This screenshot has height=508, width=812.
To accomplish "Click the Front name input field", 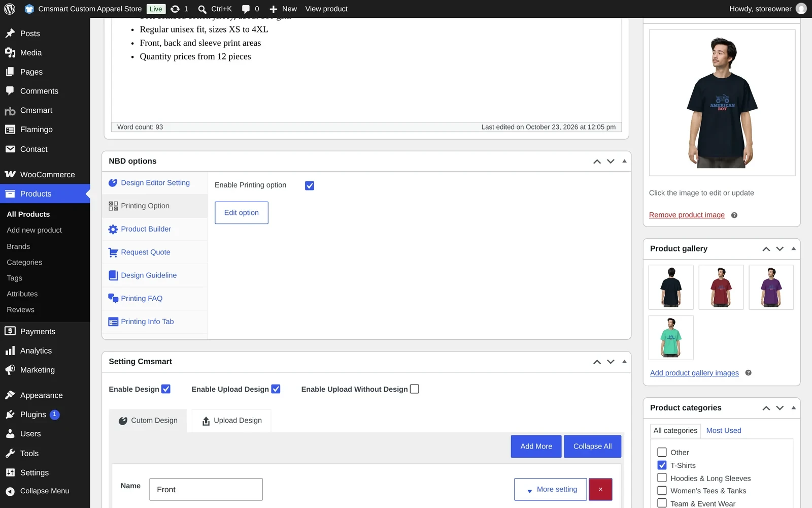I will point(206,489).
